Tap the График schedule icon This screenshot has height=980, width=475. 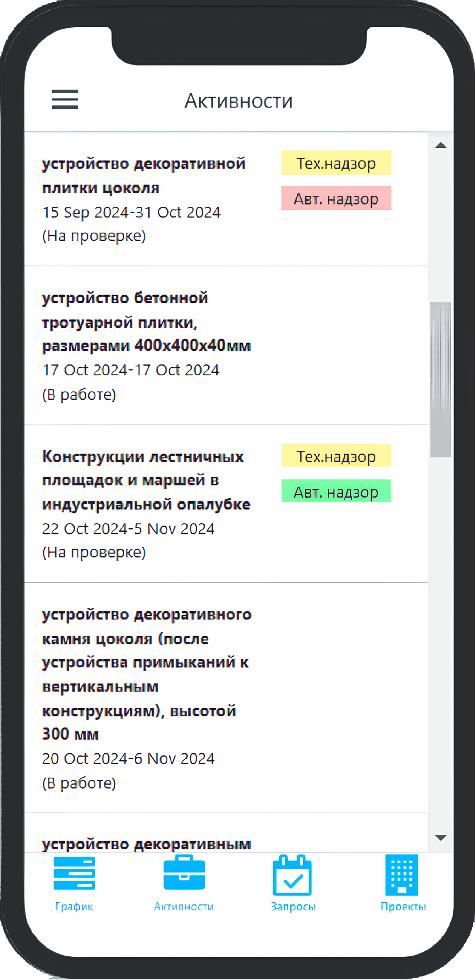(x=74, y=873)
